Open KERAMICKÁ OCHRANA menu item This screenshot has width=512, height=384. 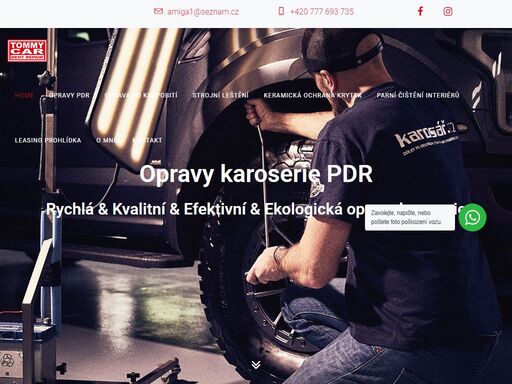tap(312, 95)
